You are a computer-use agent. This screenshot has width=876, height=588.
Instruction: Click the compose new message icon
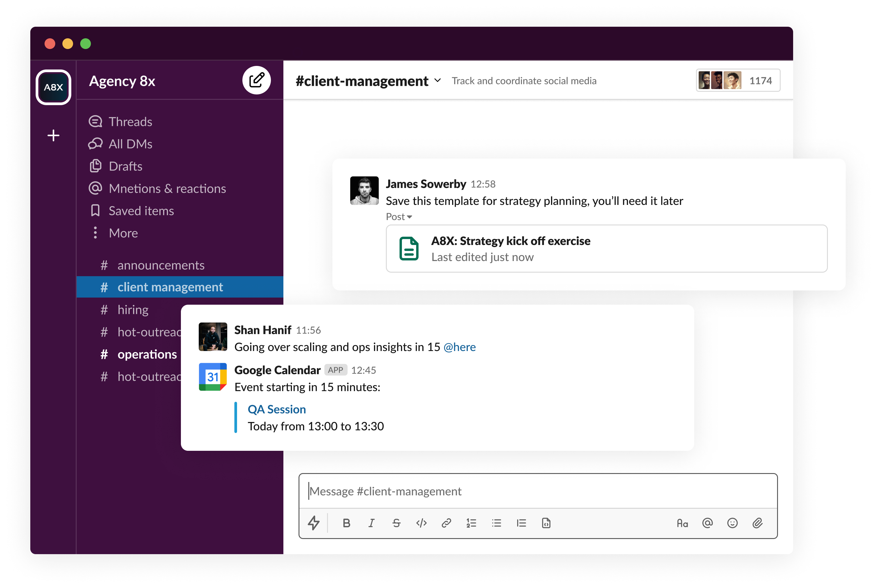click(x=256, y=80)
